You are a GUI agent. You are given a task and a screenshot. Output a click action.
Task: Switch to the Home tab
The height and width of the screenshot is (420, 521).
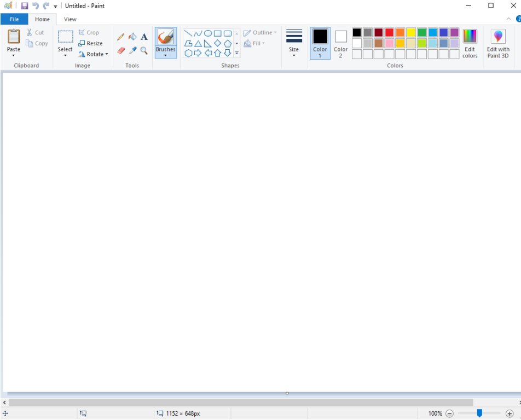pos(43,19)
